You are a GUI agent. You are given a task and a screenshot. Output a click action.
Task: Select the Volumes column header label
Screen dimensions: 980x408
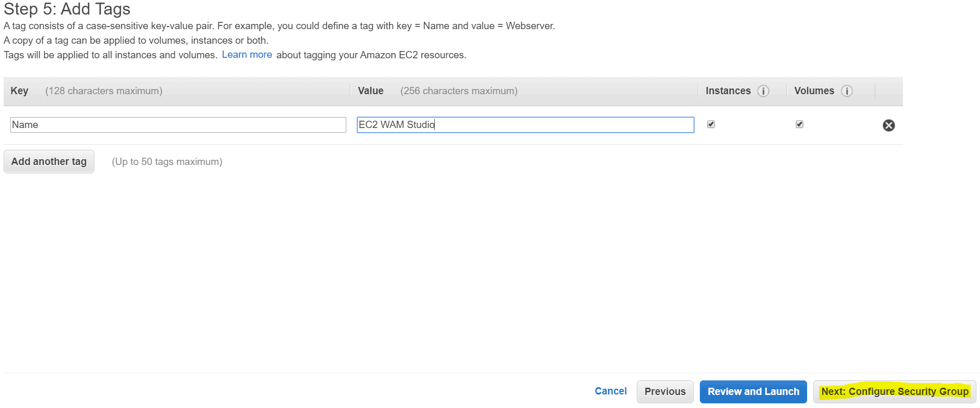tap(814, 91)
